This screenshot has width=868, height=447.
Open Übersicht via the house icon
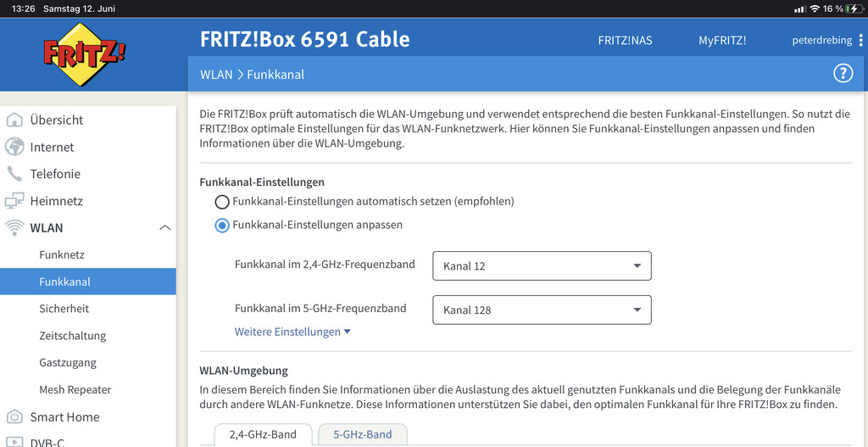(14, 120)
